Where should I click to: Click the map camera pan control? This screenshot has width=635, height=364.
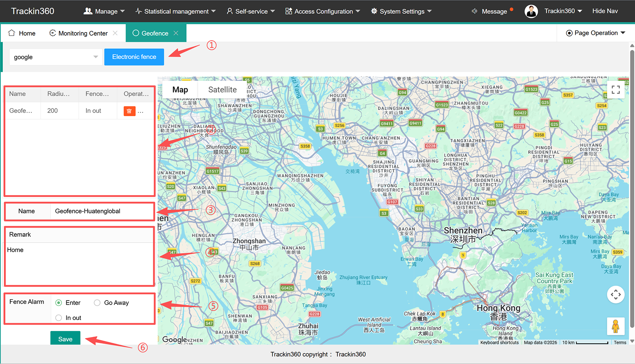point(616,295)
